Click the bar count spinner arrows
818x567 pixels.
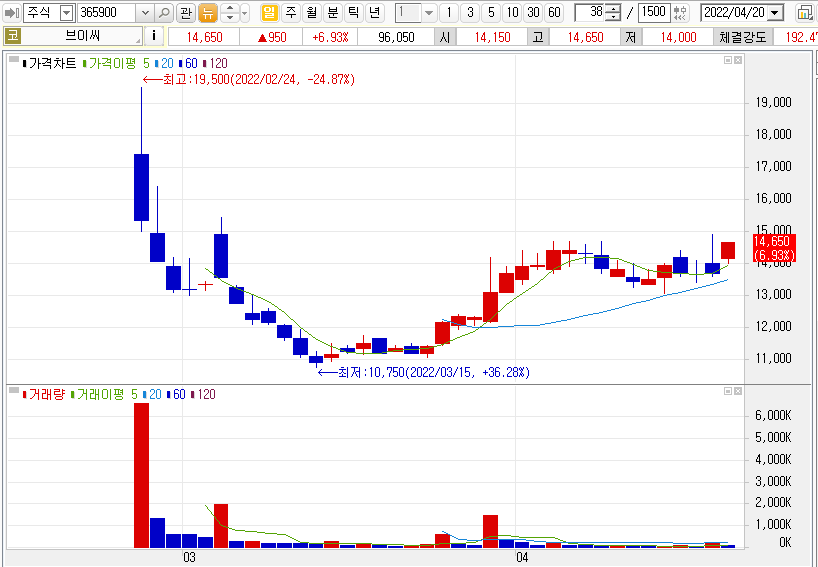[614, 13]
